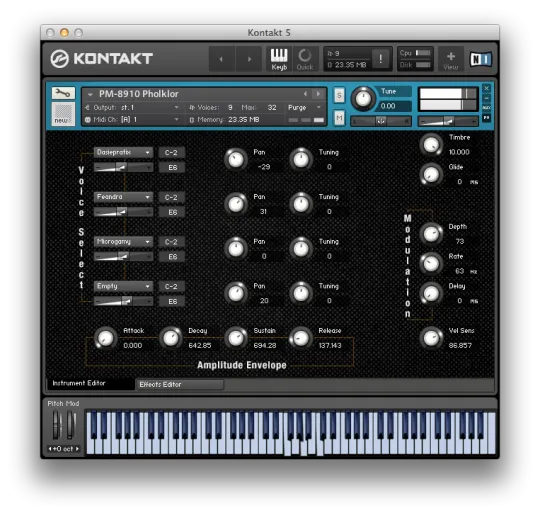Click the C-2 button for Feandra voice
Image resolution: width=540 pixels, height=515 pixels.
click(x=172, y=197)
